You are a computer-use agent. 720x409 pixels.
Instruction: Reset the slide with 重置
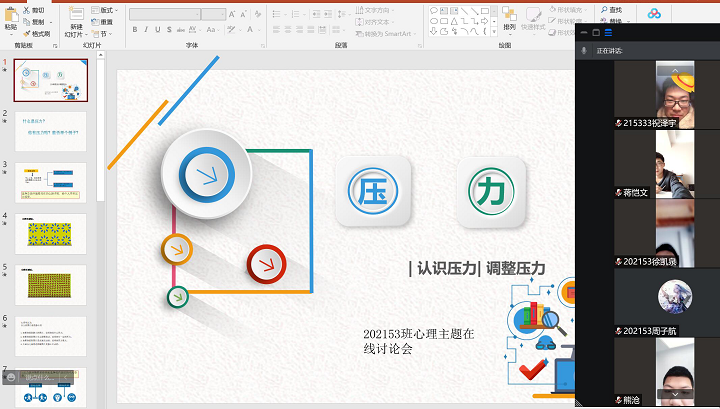click(102, 22)
